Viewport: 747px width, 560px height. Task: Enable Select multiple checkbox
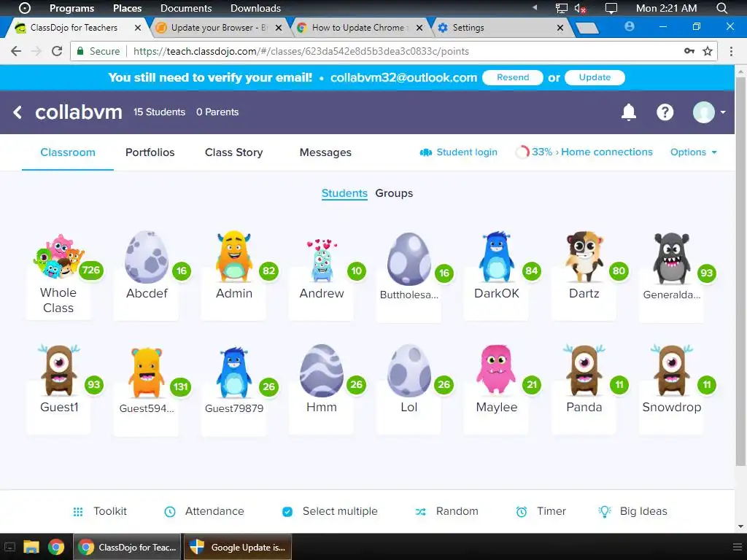pos(287,512)
